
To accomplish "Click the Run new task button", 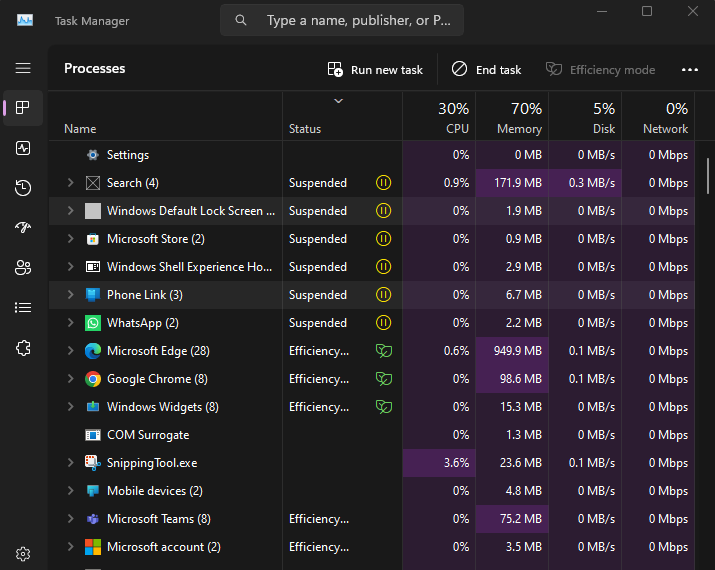I will click(375, 70).
